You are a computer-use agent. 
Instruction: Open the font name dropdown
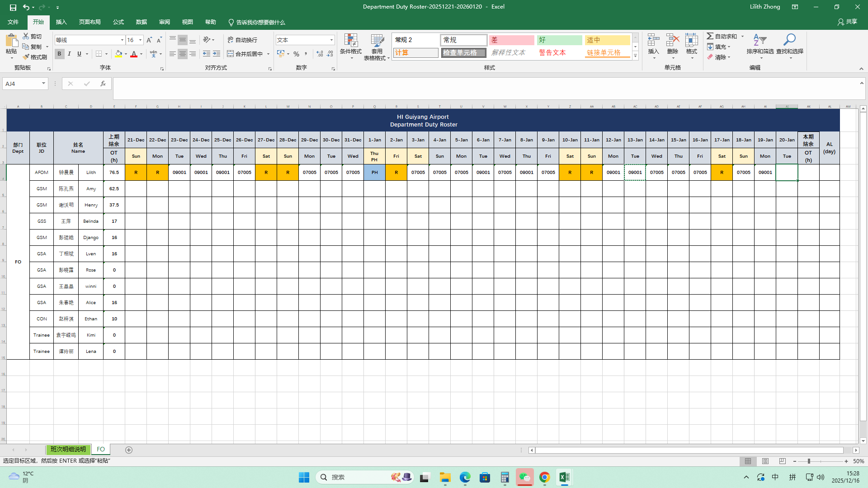coord(122,40)
